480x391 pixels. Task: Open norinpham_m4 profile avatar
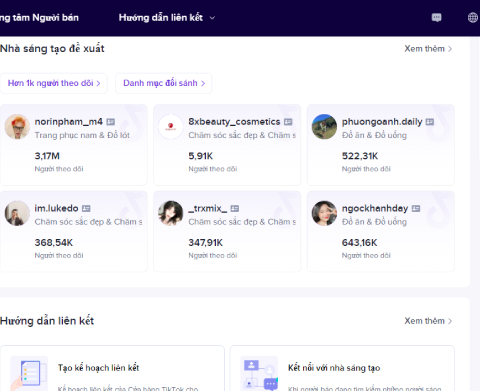pos(17,127)
